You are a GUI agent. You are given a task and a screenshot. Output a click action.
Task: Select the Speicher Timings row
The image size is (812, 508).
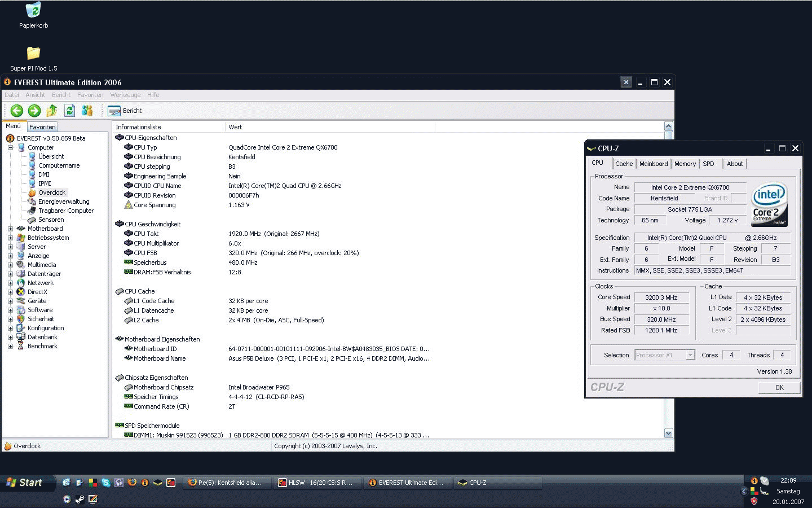(214, 397)
